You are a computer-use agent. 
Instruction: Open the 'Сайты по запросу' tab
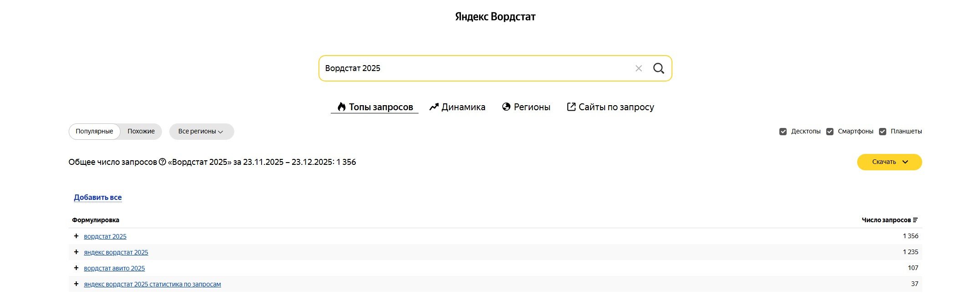tap(610, 107)
